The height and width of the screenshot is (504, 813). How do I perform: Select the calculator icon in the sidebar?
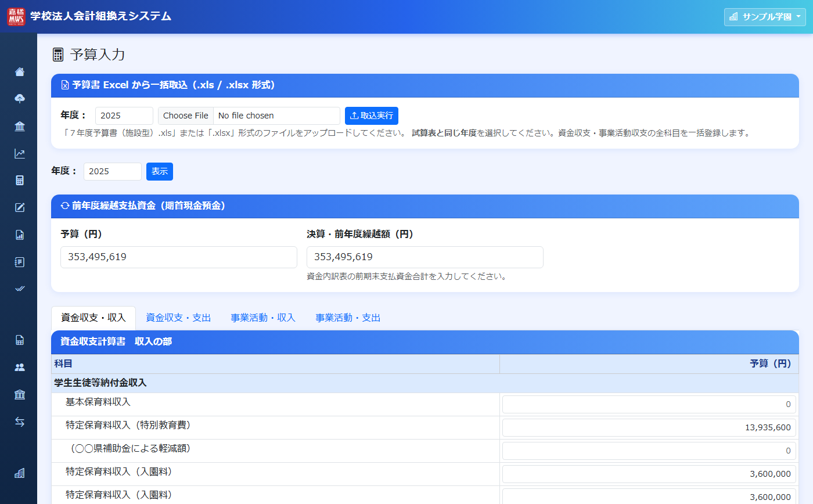coord(20,181)
